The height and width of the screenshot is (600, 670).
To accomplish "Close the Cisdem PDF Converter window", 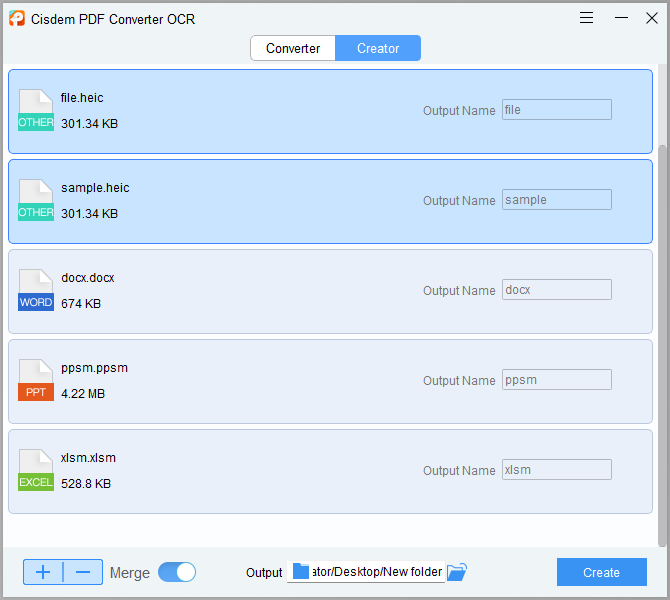I will coord(652,18).
